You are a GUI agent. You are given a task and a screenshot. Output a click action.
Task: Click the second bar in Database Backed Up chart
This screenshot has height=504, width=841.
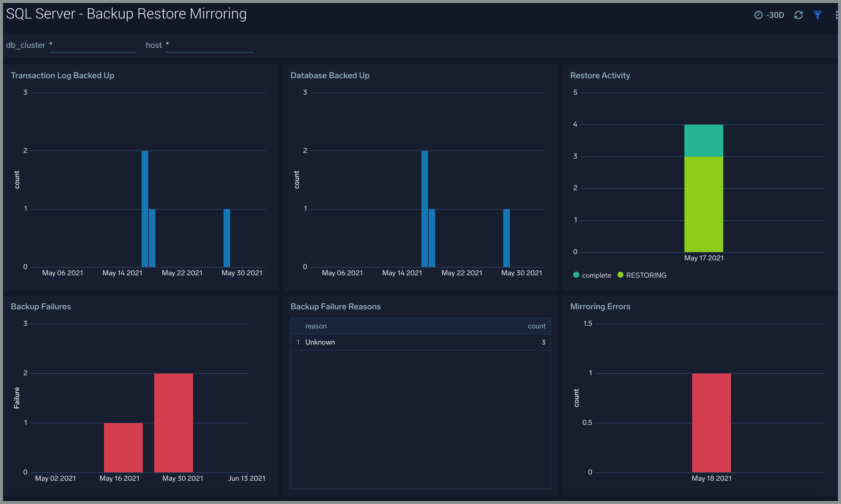click(x=432, y=238)
